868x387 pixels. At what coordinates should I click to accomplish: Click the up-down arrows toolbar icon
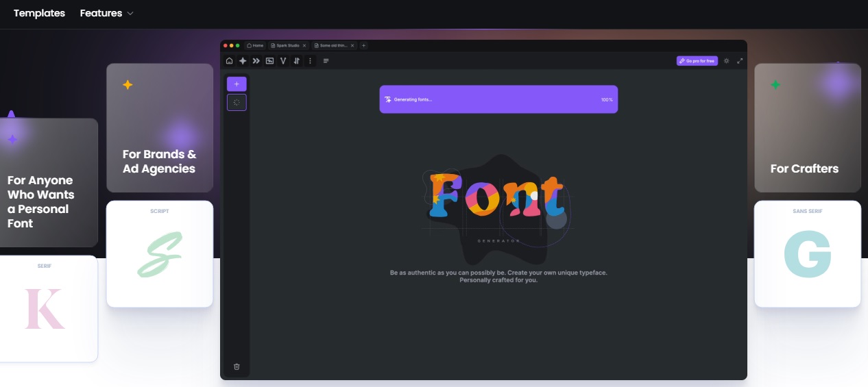(296, 61)
